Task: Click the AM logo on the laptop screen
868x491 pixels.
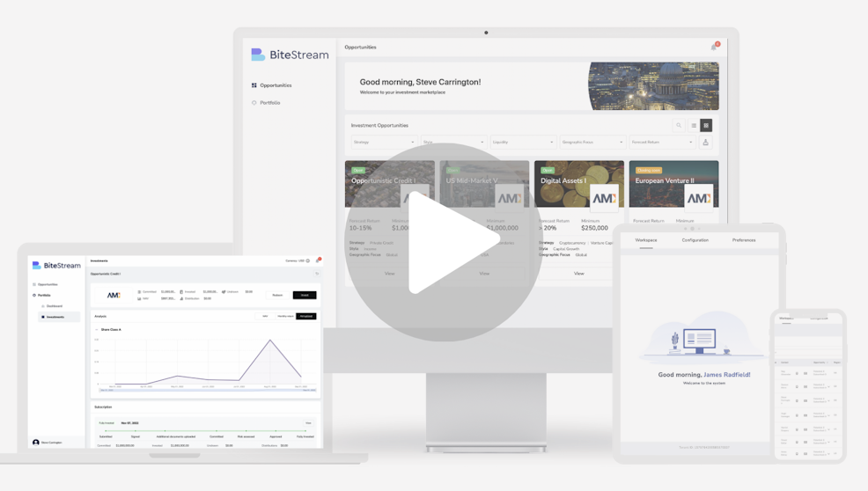Action: coord(114,295)
